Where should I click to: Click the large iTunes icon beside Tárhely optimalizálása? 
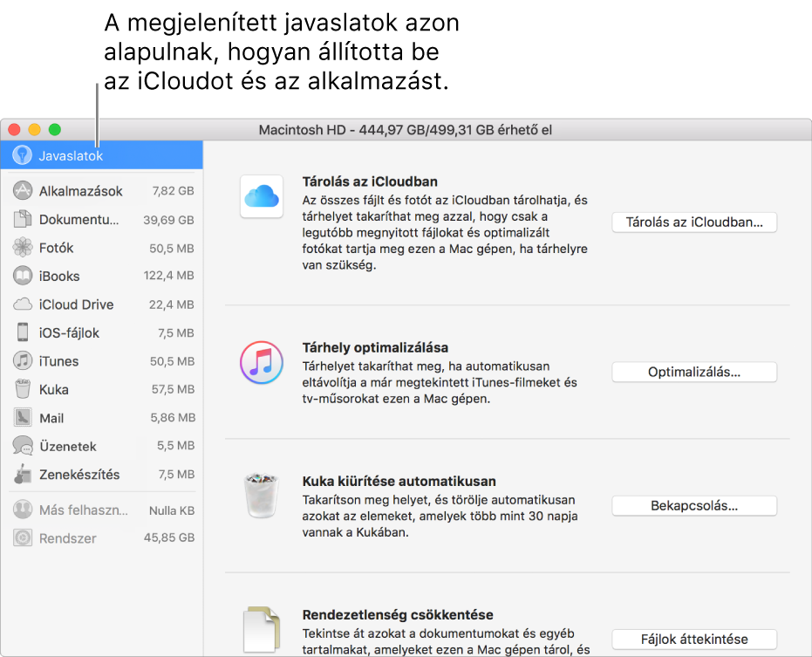coord(262,362)
